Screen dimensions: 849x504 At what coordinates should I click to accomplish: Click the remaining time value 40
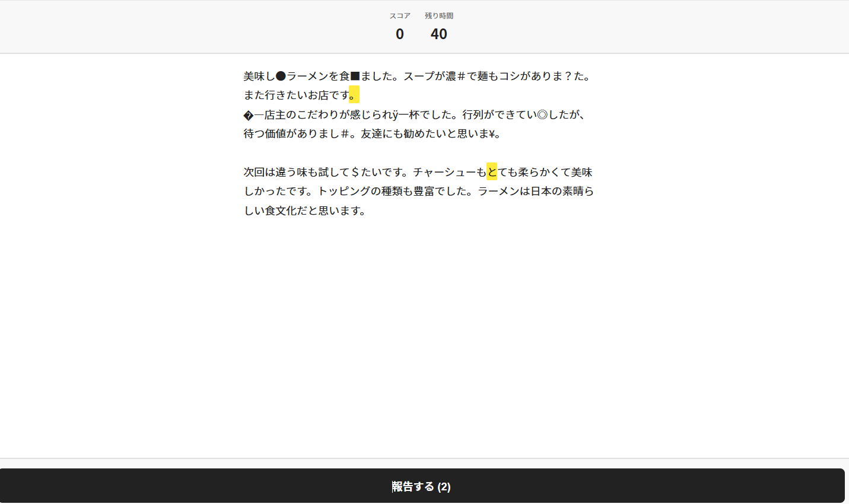click(x=439, y=34)
